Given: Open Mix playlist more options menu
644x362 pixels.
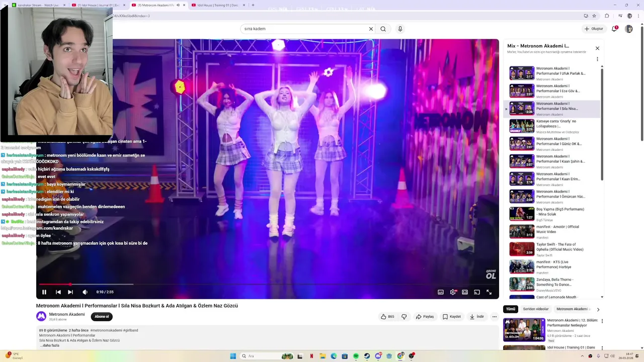Looking at the screenshot, I should tap(597, 59).
